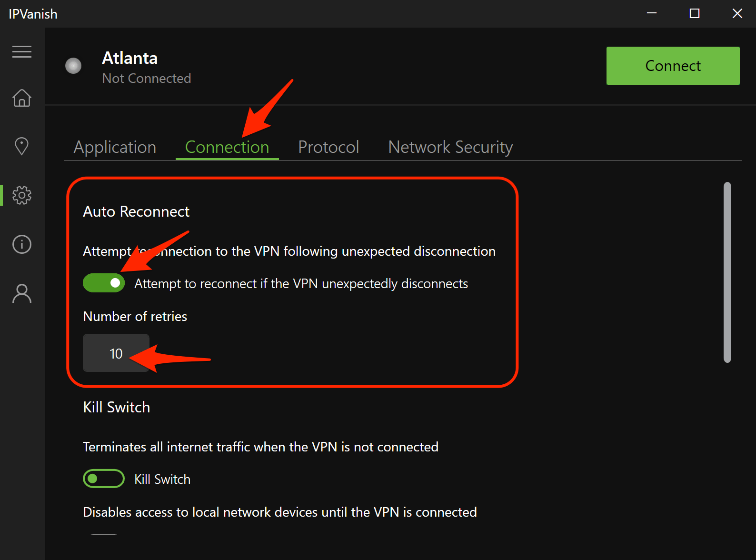
Task: Click the Kill Switch toggle label
Action: [162, 479]
